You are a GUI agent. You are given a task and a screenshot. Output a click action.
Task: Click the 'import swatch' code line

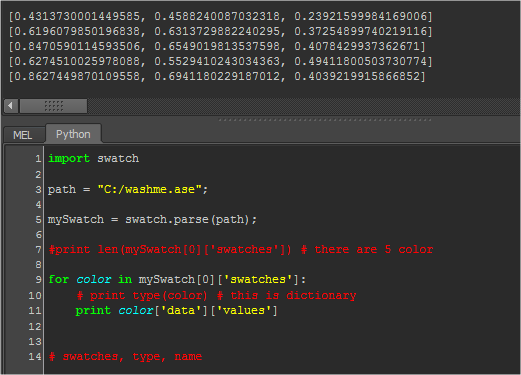[94, 158]
